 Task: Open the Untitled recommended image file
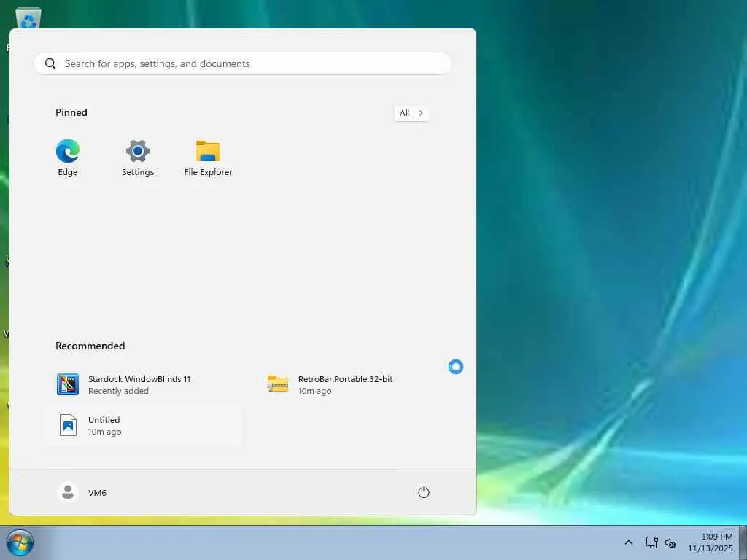tap(144, 426)
